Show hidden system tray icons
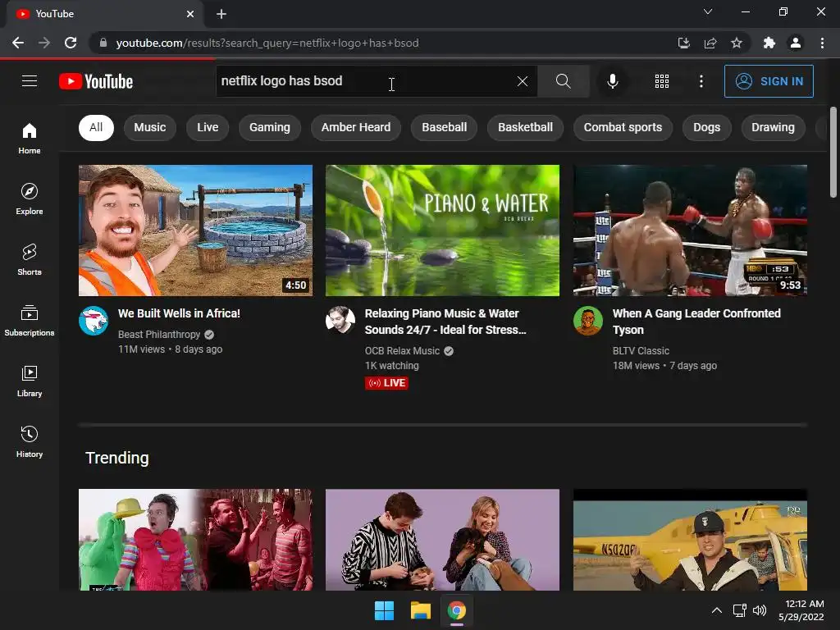This screenshot has height=630, width=840. (x=717, y=610)
